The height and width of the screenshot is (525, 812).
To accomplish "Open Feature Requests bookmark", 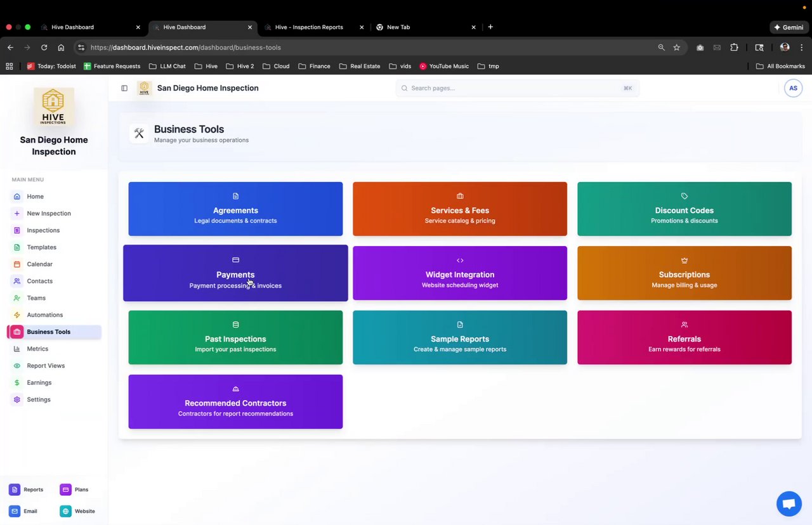I will pos(112,66).
